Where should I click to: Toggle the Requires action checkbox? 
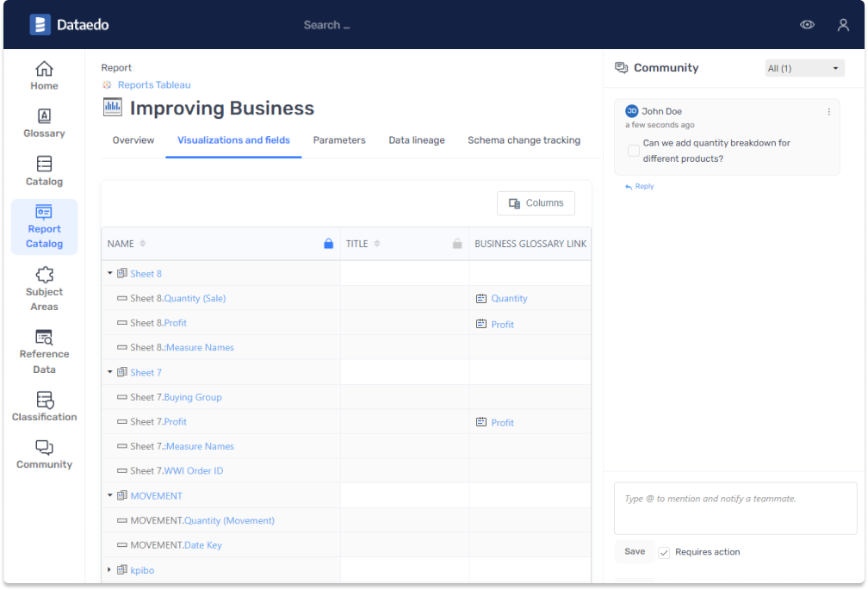(x=664, y=552)
